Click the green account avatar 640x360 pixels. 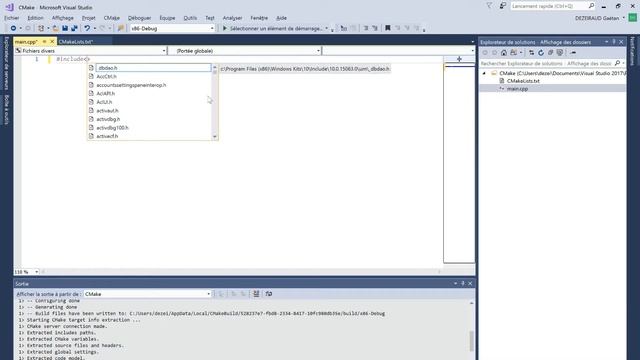(633, 18)
